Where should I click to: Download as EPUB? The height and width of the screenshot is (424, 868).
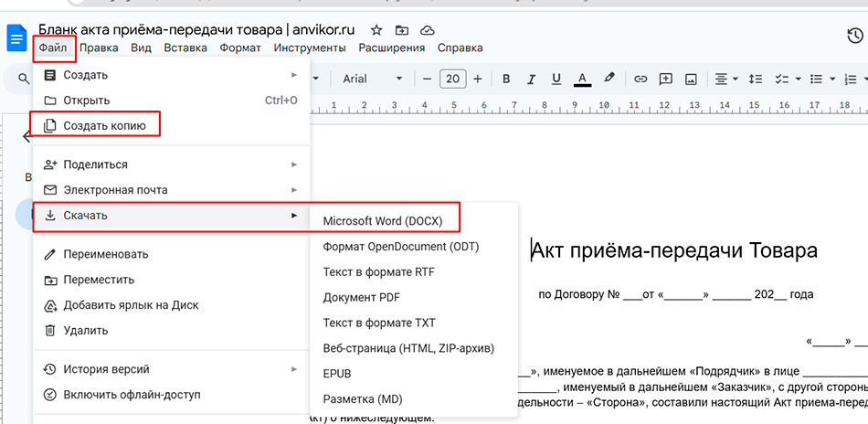pyautogui.click(x=414, y=374)
